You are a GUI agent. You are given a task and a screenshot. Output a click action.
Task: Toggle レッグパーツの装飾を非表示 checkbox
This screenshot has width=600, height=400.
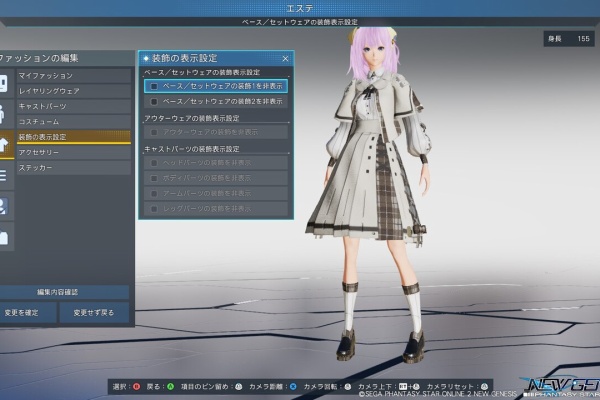click(154, 209)
